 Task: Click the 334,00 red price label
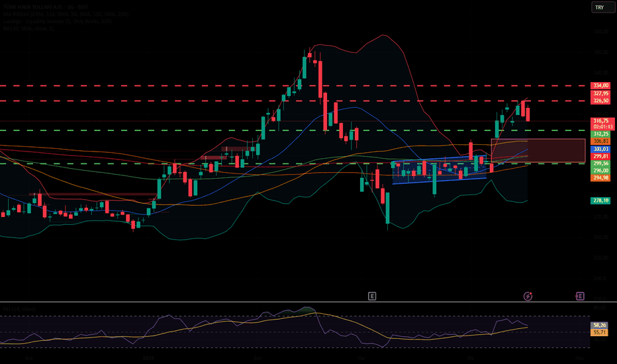[x=600, y=85]
